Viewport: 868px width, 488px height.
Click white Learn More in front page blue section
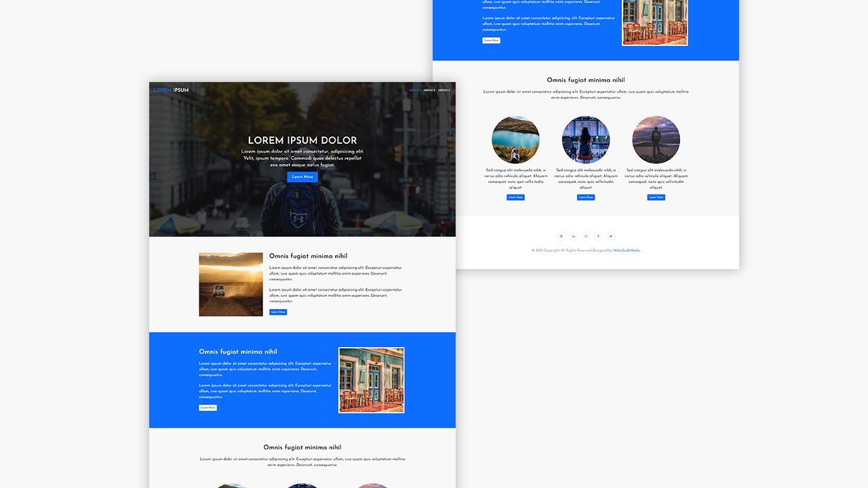pyautogui.click(x=208, y=408)
